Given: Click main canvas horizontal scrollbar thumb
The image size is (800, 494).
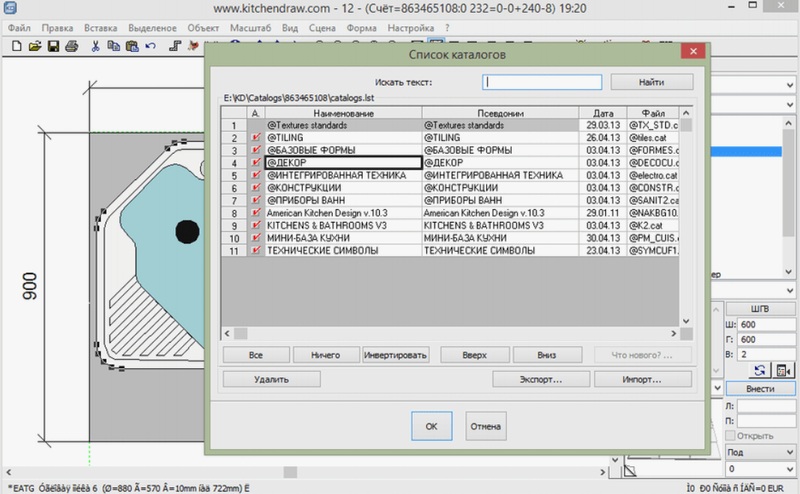Looking at the screenshot, I should [x=290, y=472].
